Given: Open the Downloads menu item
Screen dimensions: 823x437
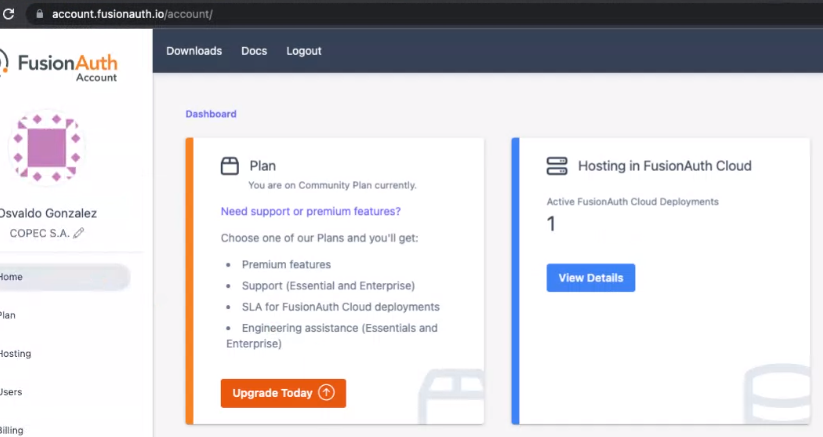Looking at the screenshot, I should (194, 51).
